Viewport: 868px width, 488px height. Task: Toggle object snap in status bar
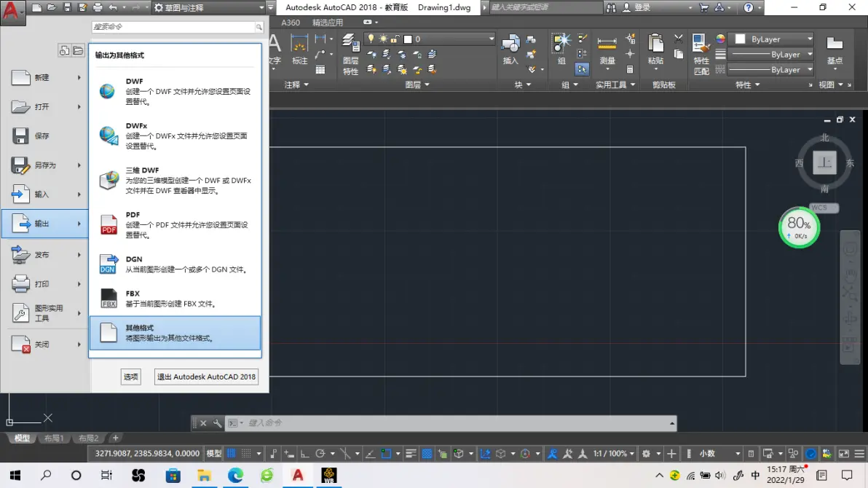pos(386,454)
